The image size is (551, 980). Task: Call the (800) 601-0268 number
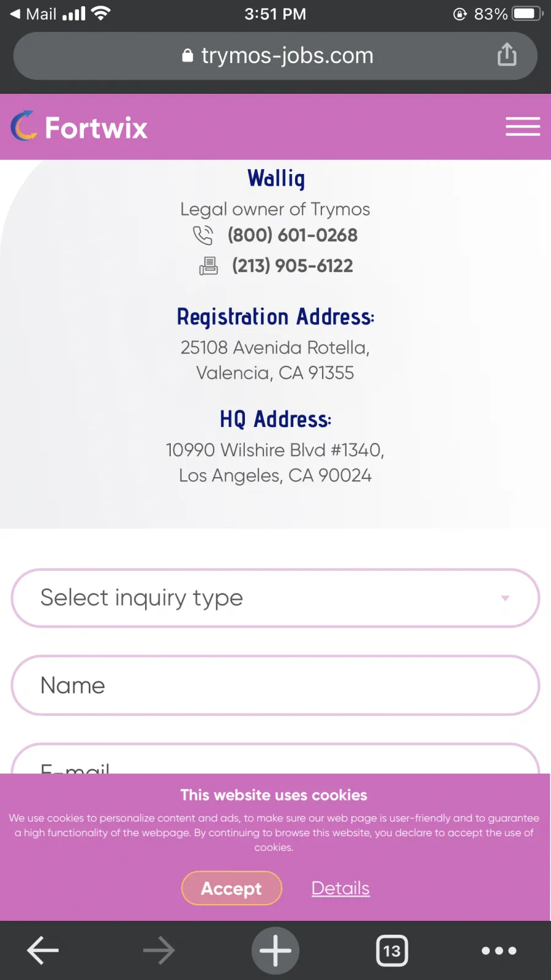click(x=293, y=235)
